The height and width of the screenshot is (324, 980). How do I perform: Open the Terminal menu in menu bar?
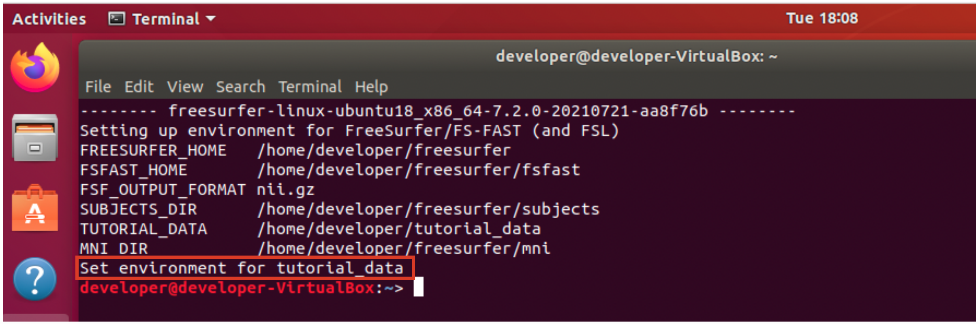point(310,87)
